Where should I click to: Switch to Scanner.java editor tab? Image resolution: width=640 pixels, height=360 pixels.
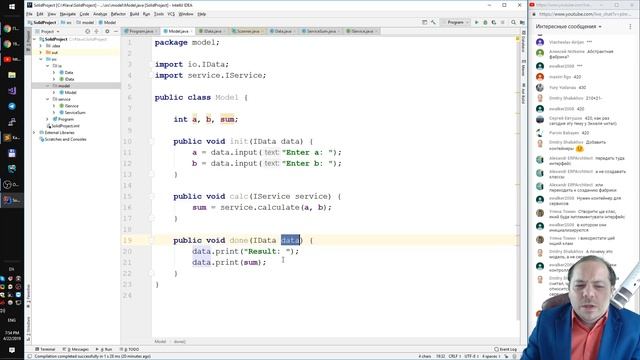[x=247, y=31]
